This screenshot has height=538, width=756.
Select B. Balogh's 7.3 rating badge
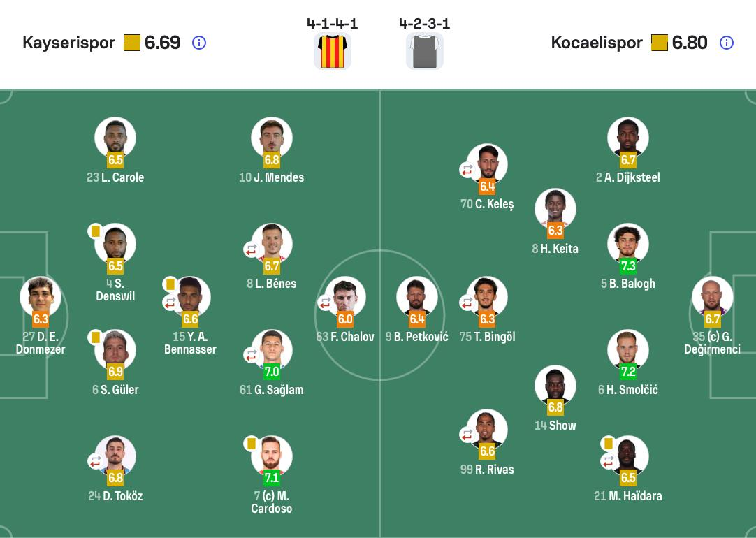click(628, 266)
